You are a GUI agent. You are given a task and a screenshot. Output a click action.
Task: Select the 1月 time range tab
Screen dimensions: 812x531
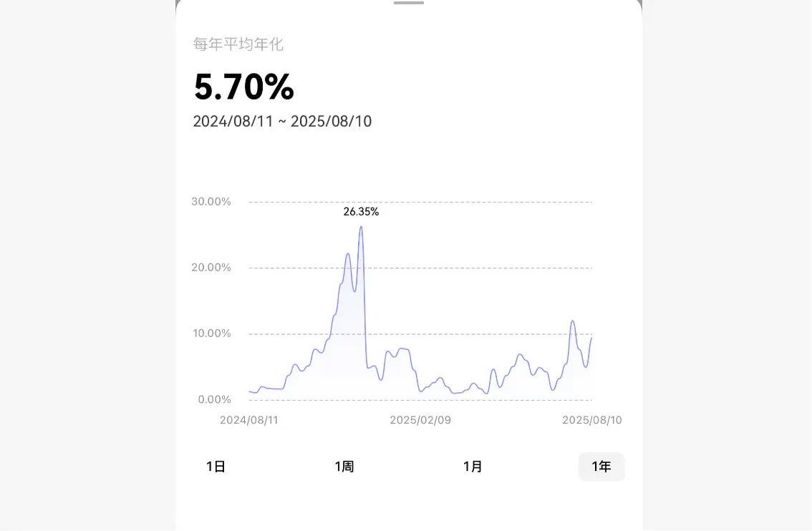(x=473, y=466)
